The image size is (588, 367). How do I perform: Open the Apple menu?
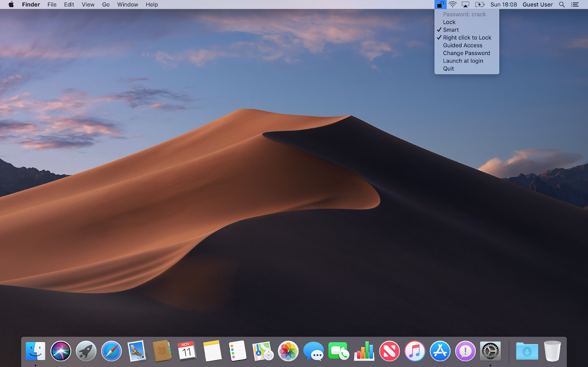(11, 4)
